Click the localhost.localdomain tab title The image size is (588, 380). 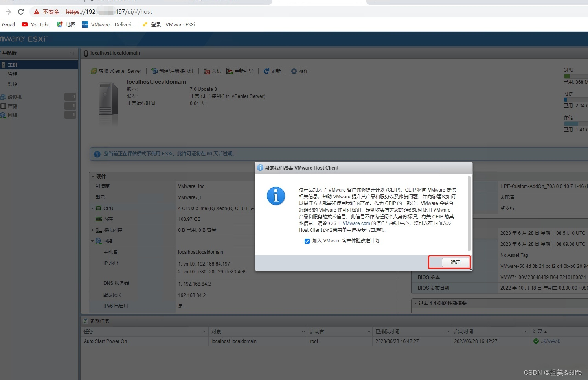[115, 53]
